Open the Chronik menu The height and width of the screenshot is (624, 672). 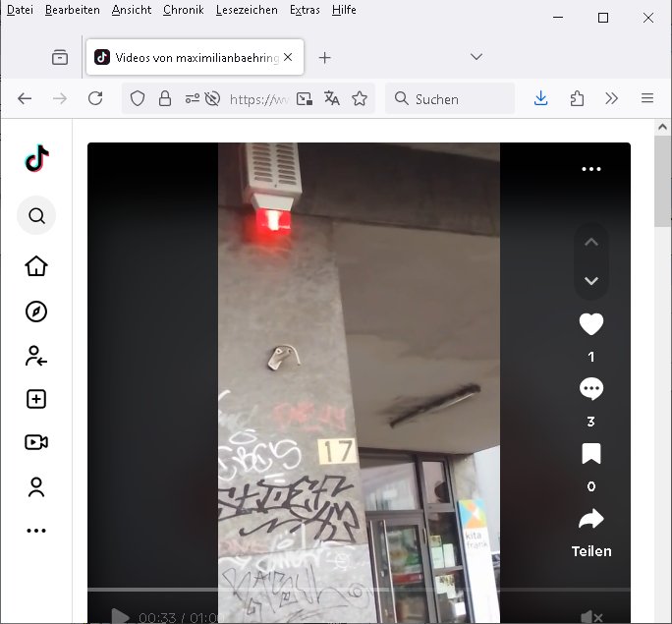click(x=183, y=10)
